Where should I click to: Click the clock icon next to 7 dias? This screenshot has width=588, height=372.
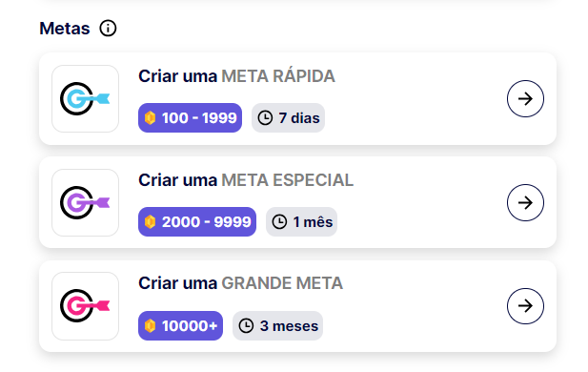coord(265,118)
